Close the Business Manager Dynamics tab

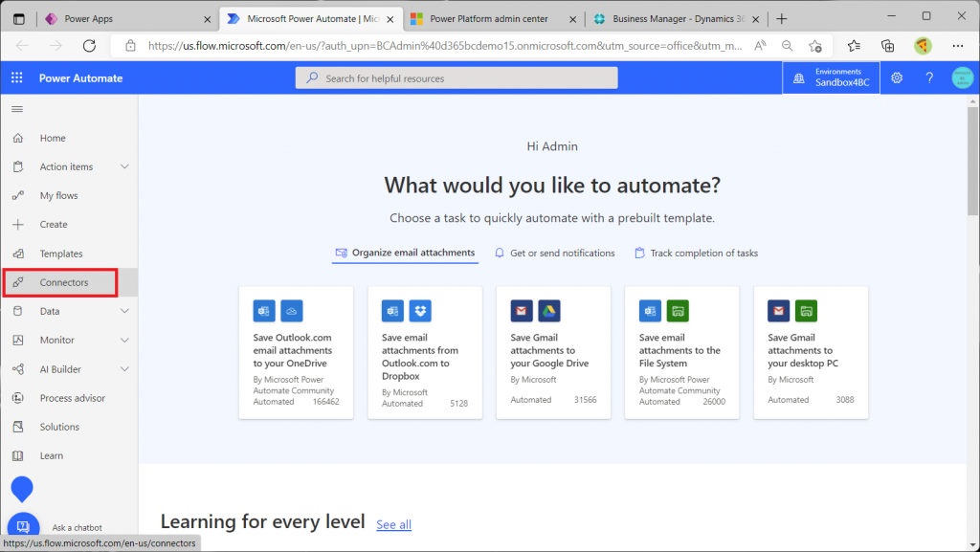click(756, 19)
